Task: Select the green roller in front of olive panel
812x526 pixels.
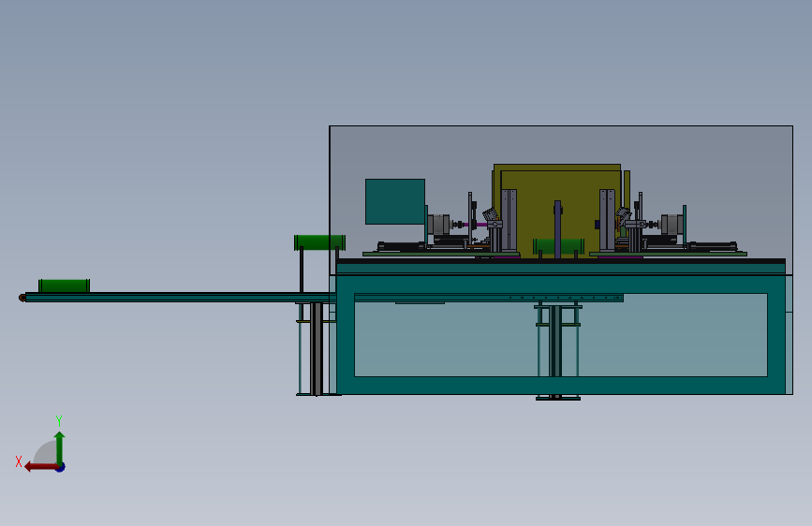Action: tap(558, 246)
